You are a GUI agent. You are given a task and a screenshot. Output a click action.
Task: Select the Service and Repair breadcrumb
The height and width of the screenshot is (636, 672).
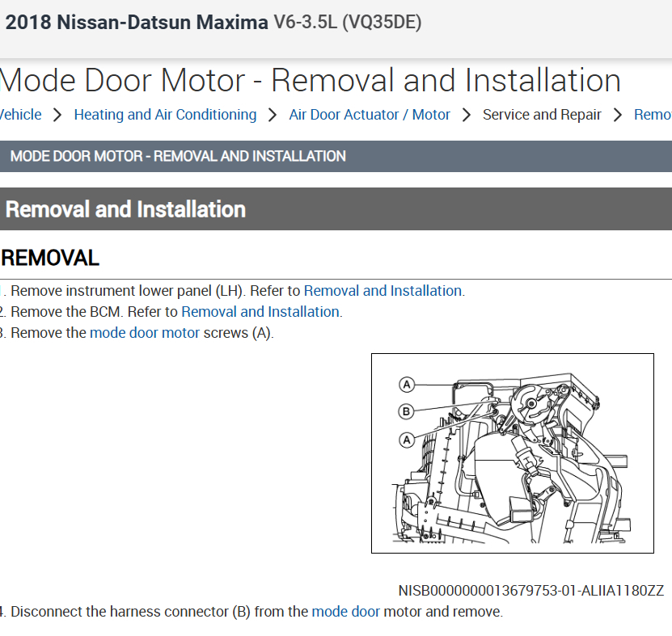coord(542,115)
